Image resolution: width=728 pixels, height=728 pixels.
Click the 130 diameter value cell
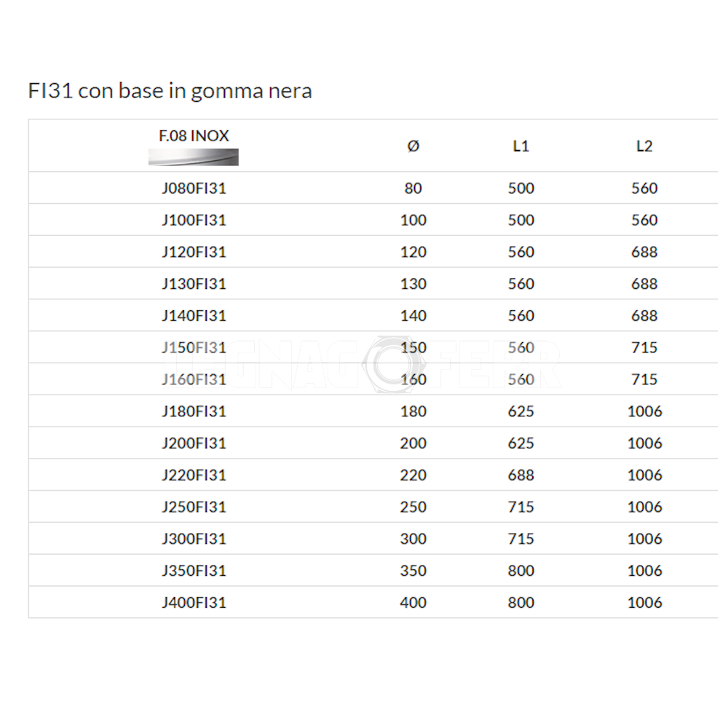coord(413,284)
